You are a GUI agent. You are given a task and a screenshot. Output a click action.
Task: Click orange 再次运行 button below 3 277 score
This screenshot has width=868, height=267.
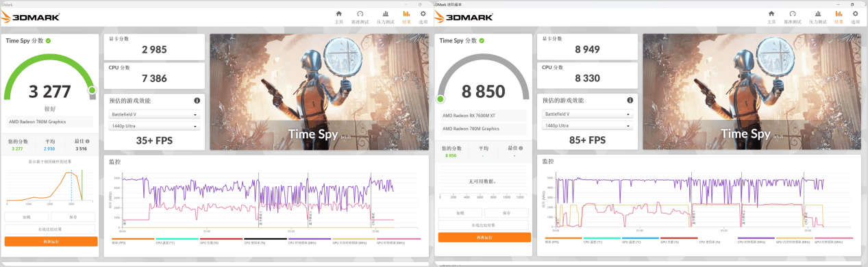point(51,242)
